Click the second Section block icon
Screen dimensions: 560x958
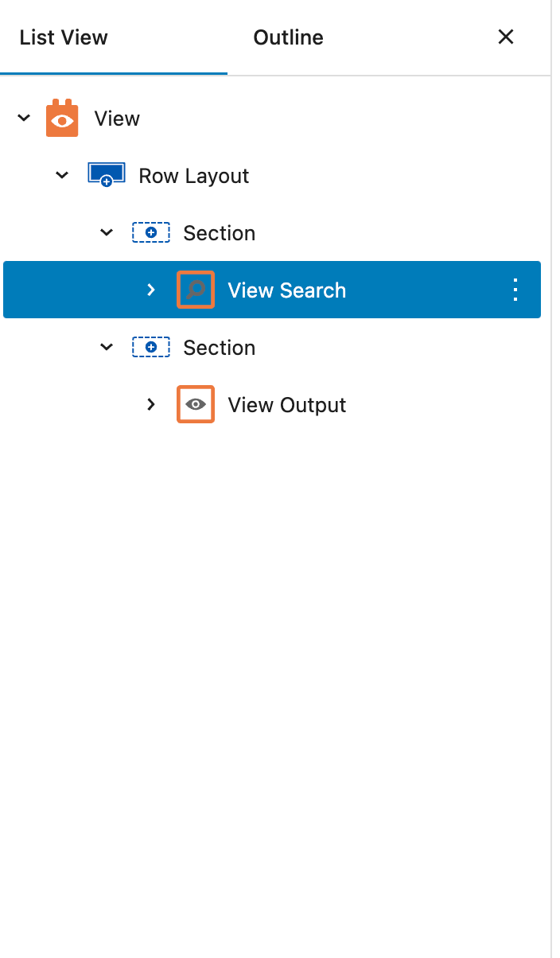pyautogui.click(x=151, y=348)
